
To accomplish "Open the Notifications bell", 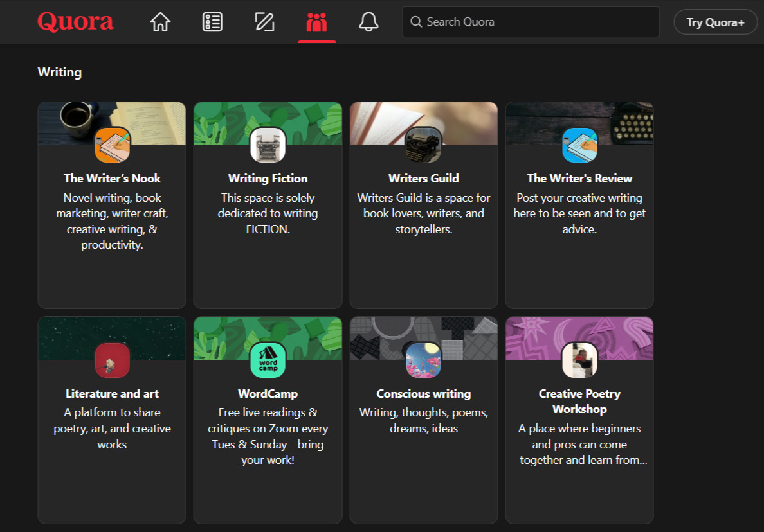I will (369, 22).
